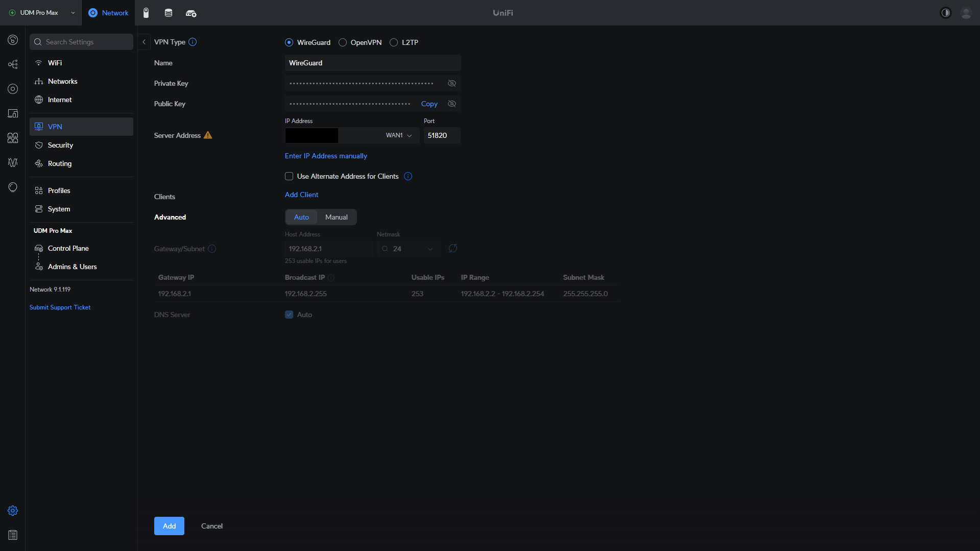Open the UniFi Protect app icon

pyautogui.click(x=146, y=13)
